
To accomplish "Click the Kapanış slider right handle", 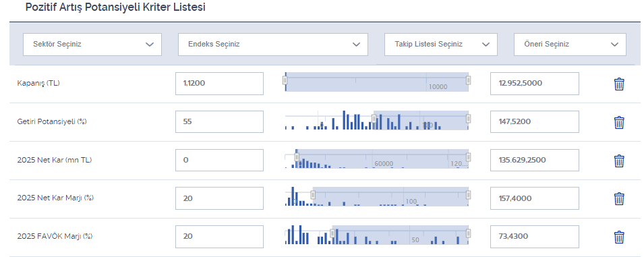I will [x=468, y=80].
